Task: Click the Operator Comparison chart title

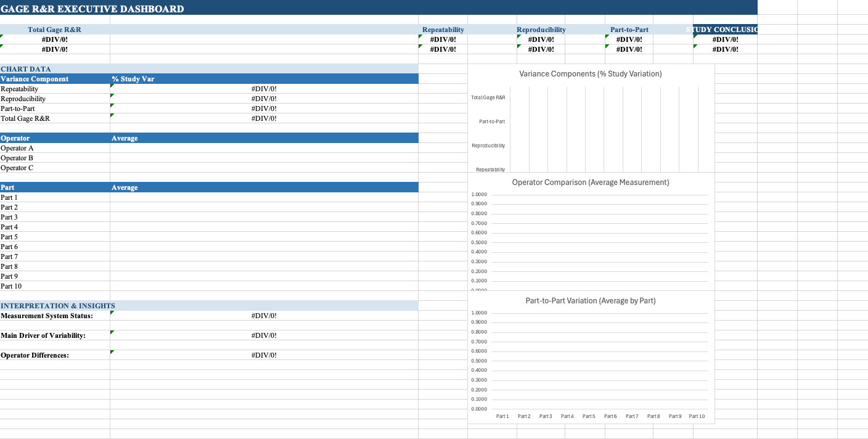Action: [590, 183]
